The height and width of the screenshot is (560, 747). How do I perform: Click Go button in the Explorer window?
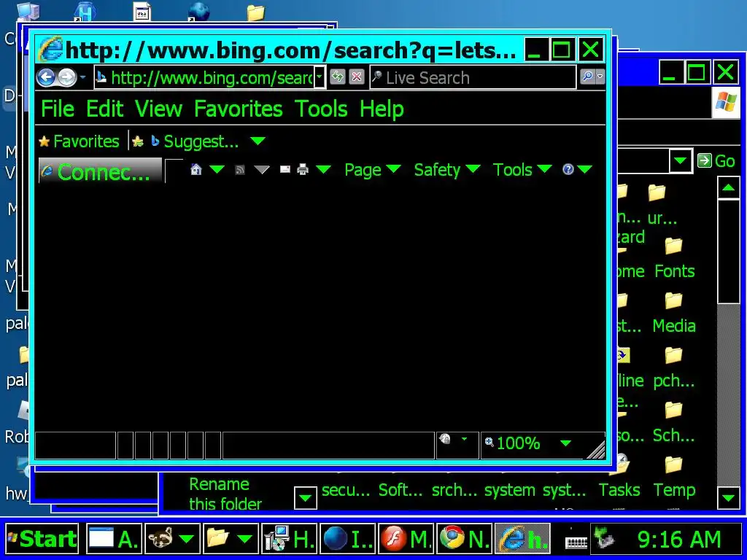tap(716, 161)
